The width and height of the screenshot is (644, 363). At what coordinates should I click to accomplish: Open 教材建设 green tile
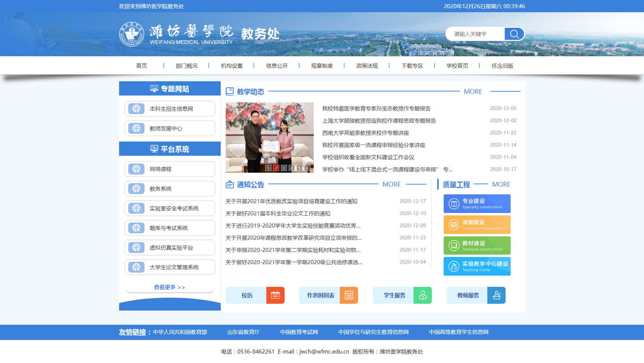point(477,246)
